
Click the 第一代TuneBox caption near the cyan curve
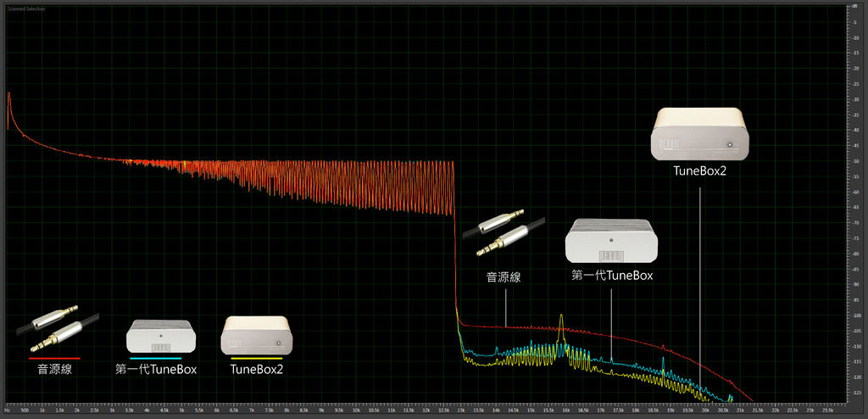click(x=612, y=275)
